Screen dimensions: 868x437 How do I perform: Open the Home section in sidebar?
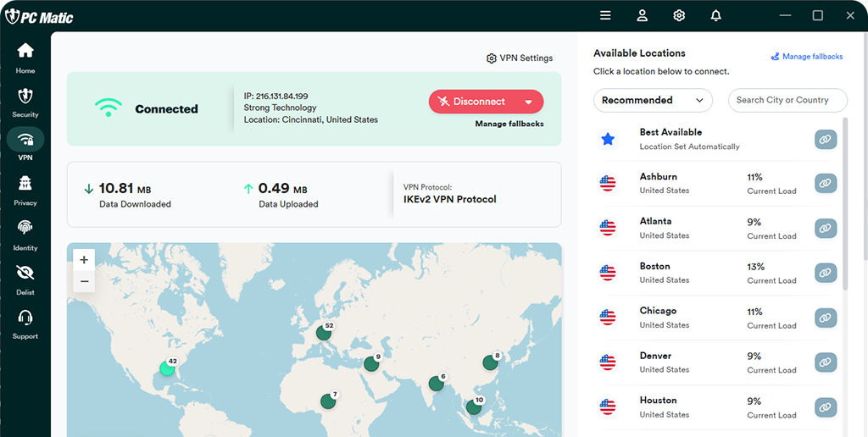(25, 58)
